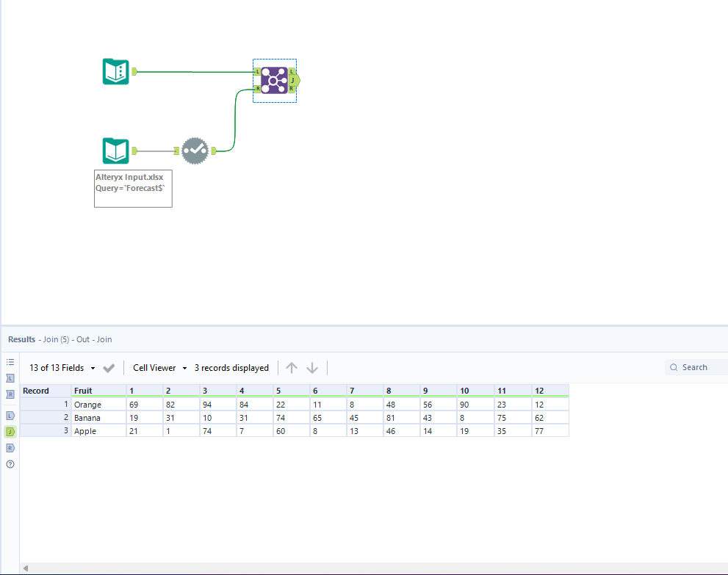Show the L input anchor data

[10, 378]
